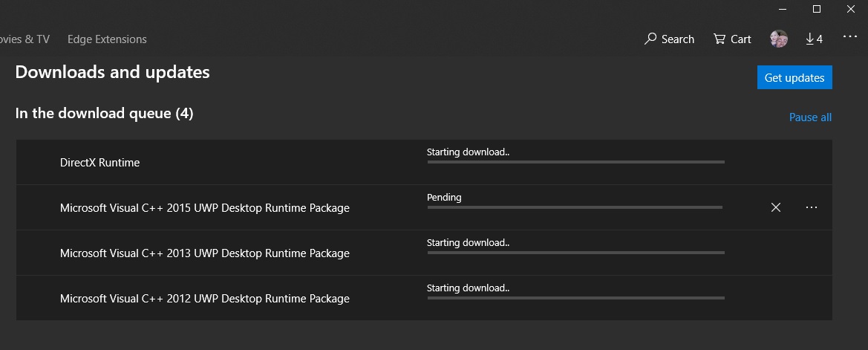Image resolution: width=868 pixels, height=350 pixels.
Task: Click the Get updates button
Action: click(x=794, y=77)
